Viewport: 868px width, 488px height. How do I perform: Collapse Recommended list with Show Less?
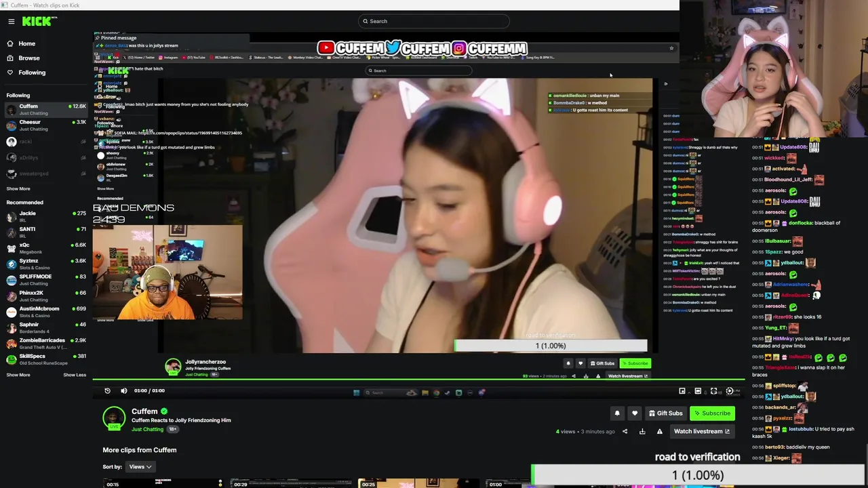coord(75,375)
